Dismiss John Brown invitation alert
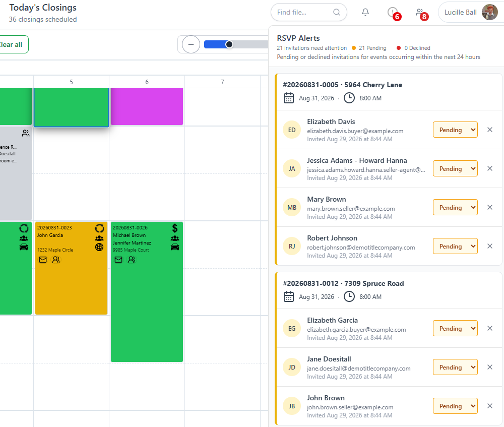Viewport: 504px width, 427px height. pos(489,406)
